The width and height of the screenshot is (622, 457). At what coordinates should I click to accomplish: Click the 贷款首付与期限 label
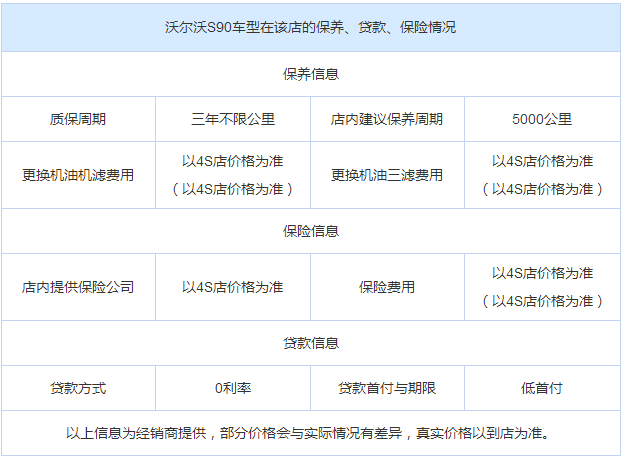pos(387,388)
